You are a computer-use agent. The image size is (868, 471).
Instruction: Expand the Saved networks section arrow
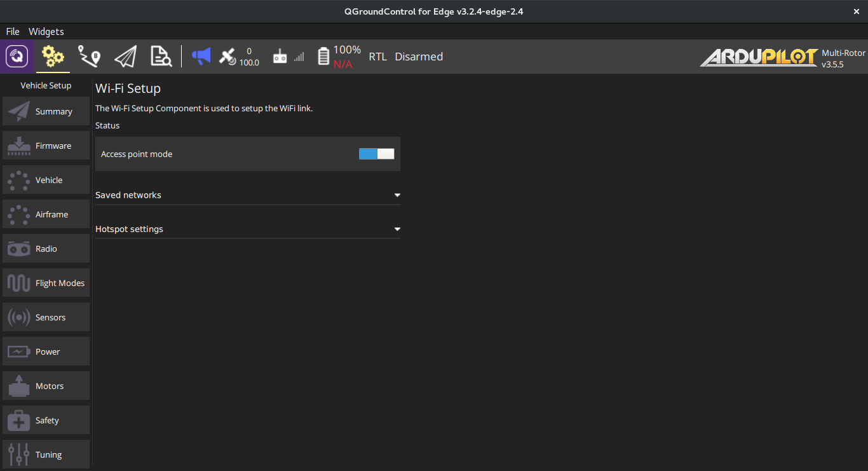(397, 195)
